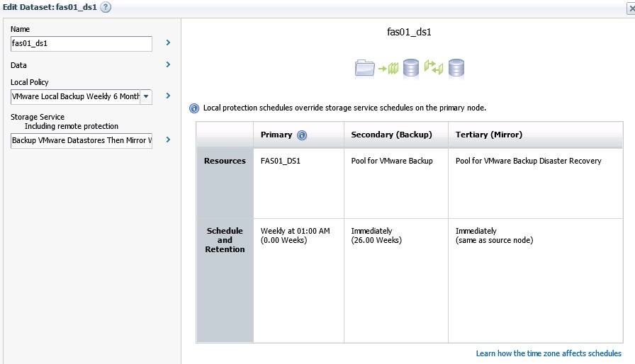This screenshot has height=364, width=635.
Task: Click the Storage Service text field
Action: (x=82, y=140)
